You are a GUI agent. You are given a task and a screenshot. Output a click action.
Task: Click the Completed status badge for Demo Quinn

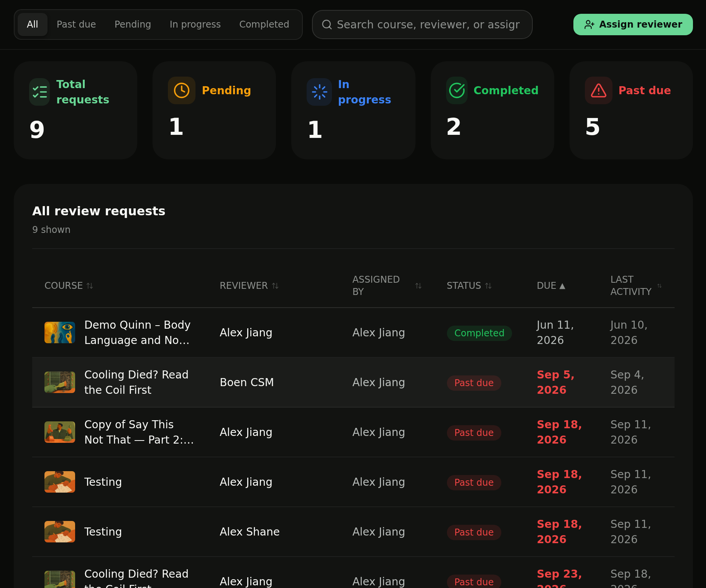[x=479, y=333]
